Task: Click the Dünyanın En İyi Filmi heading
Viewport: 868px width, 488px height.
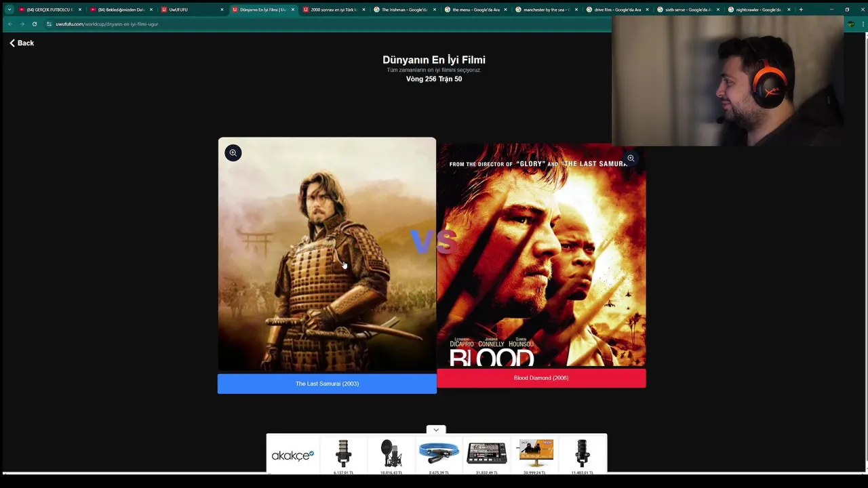Action: (x=434, y=60)
